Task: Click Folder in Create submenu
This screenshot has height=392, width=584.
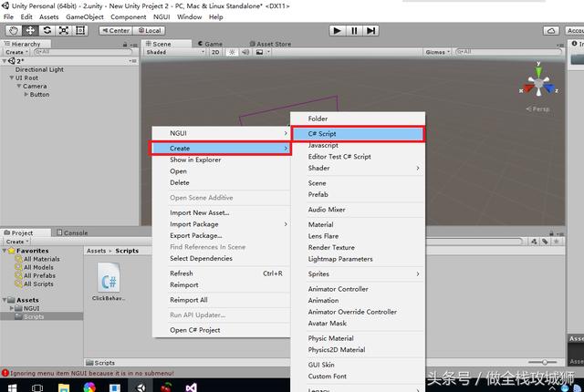Action: coord(358,119)
